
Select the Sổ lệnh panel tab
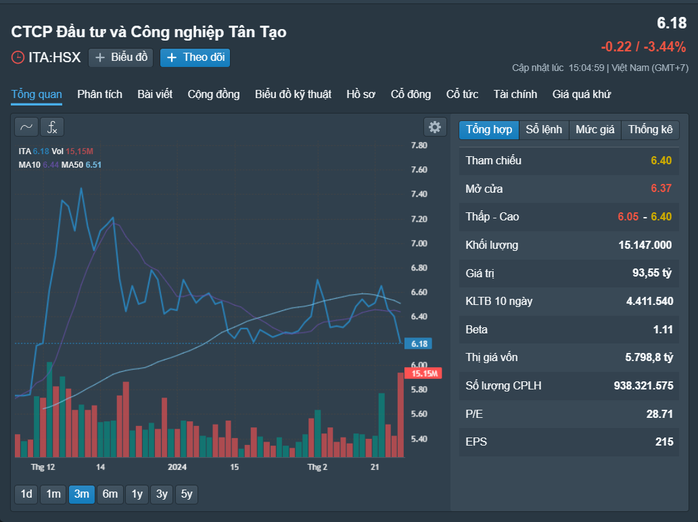click(x=544, y=129)
